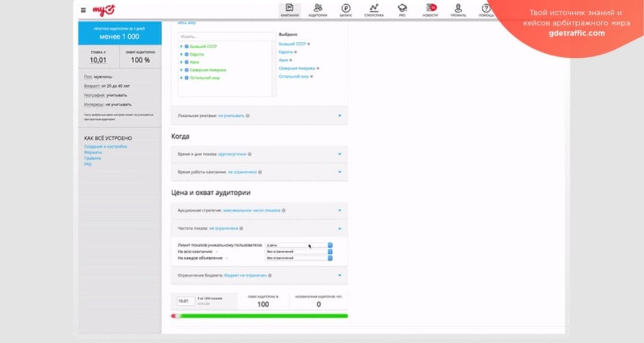Expand the Время и дни показа section
Screen dimensions: 644x343
coord(339,154)
